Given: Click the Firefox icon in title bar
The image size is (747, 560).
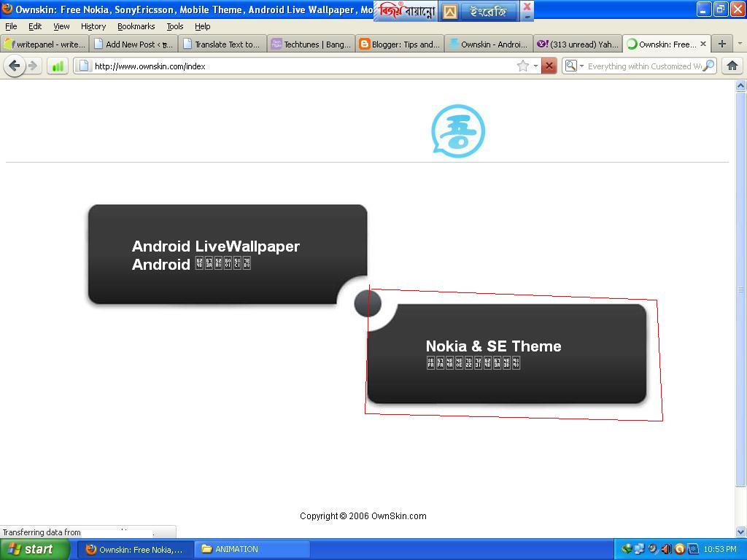Looking at the screenshot, I should pos(7,9).
